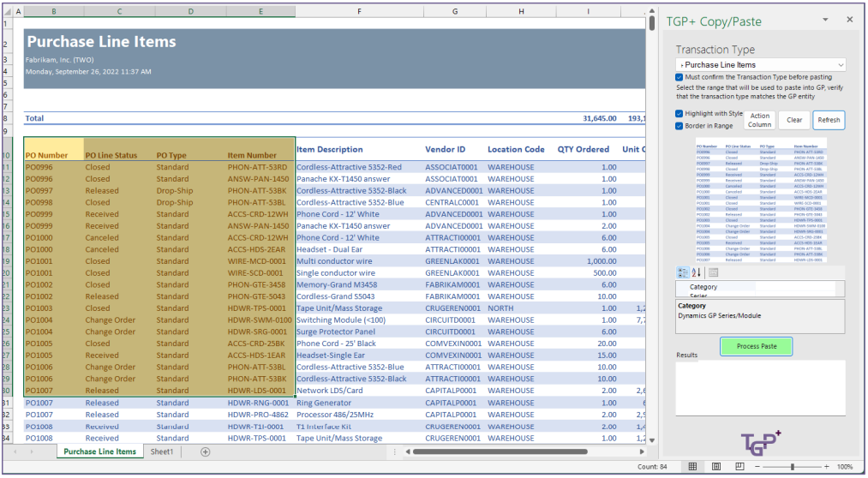This screenshot has width=868, height=478.
Task: Click the QTY Ordered header cell
Action: [588, 149]
